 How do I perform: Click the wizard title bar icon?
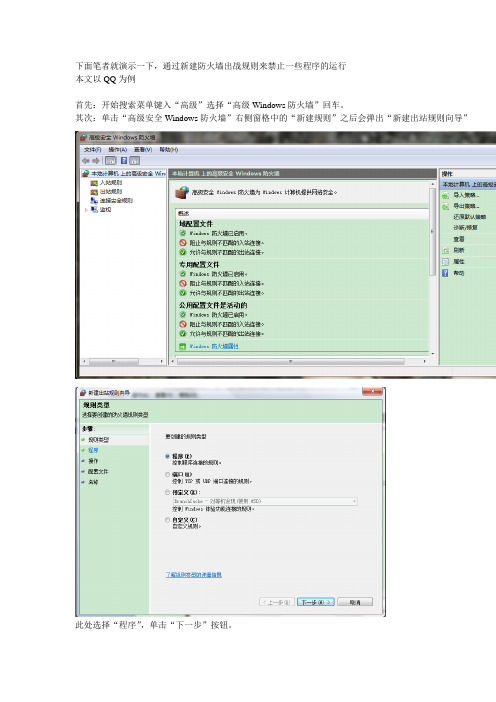(x=83, y=393)
